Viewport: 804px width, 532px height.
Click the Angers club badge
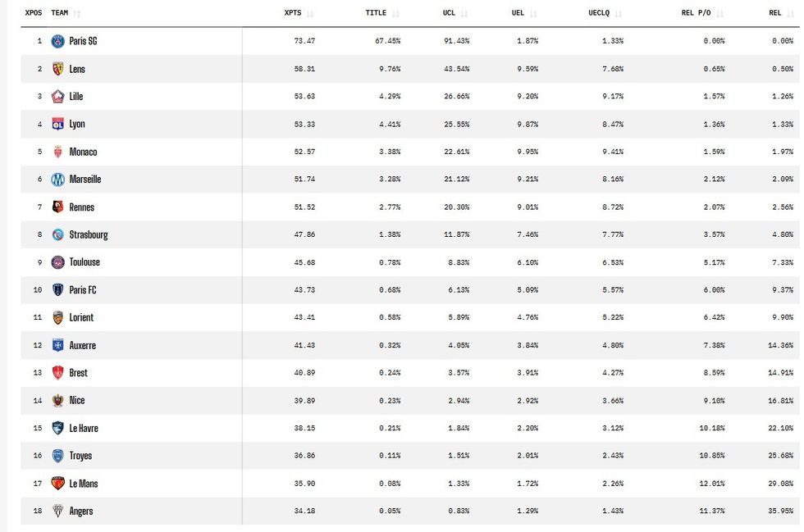click(58, 511)
